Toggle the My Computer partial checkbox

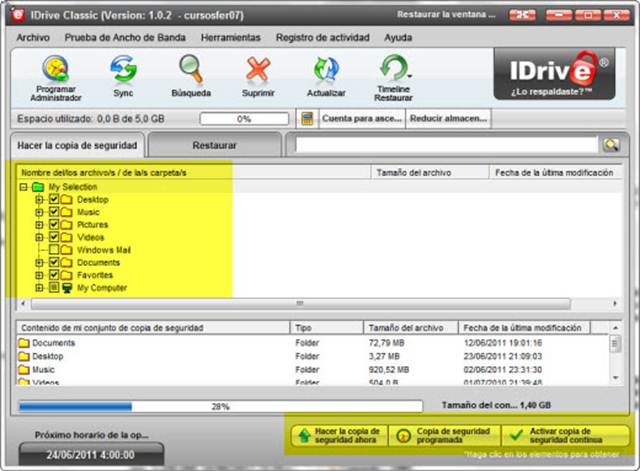click(54, 287)
